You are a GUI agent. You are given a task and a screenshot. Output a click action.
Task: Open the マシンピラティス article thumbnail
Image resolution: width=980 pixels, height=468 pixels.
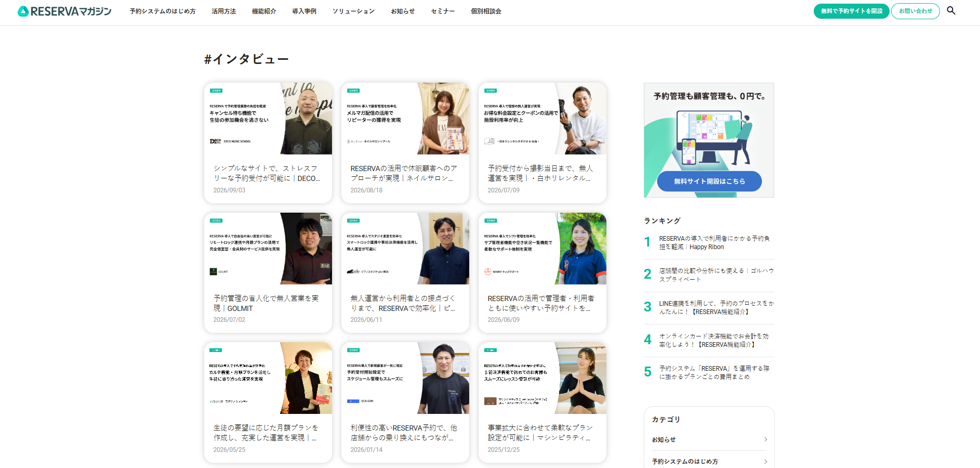pos(542,378)
